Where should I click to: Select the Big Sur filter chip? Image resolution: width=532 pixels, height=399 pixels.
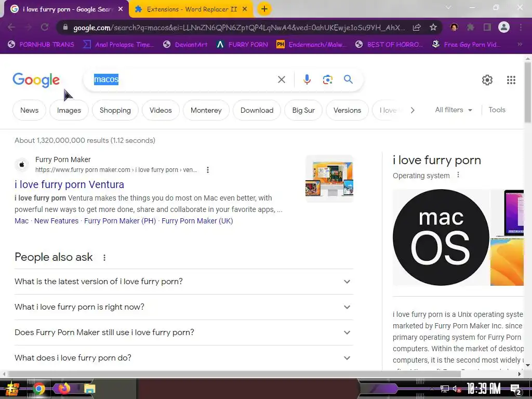pyautogui.click(x=303, y=110)
